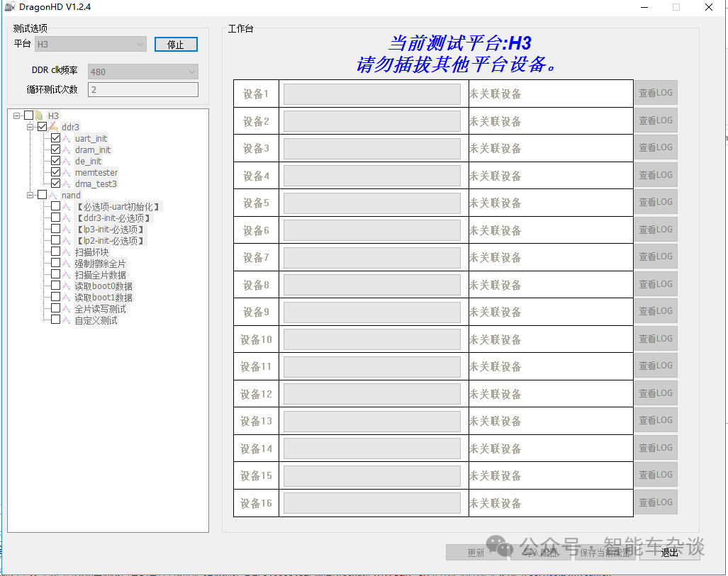Click the nand node icon
This screenshot has height=576, width=728.
tap(53, 196)
